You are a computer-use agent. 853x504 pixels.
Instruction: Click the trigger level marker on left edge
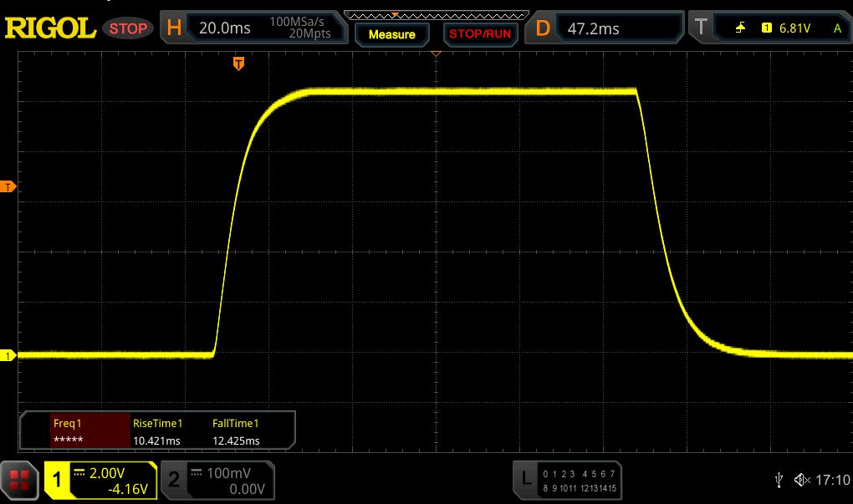[8, 186]
